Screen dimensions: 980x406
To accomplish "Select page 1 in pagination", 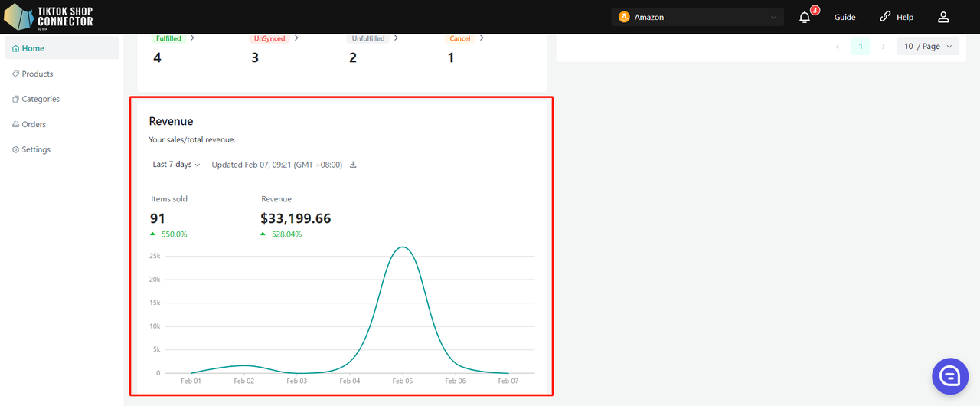I will 861,47.
